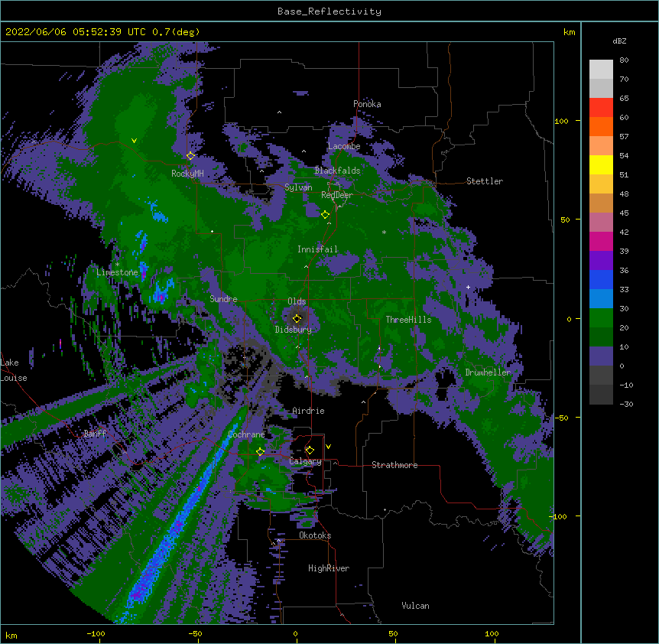Click the 80 value at legend top
Image resolution: width=659 pixels, height=644 pixels.
[x=624, y=60]
